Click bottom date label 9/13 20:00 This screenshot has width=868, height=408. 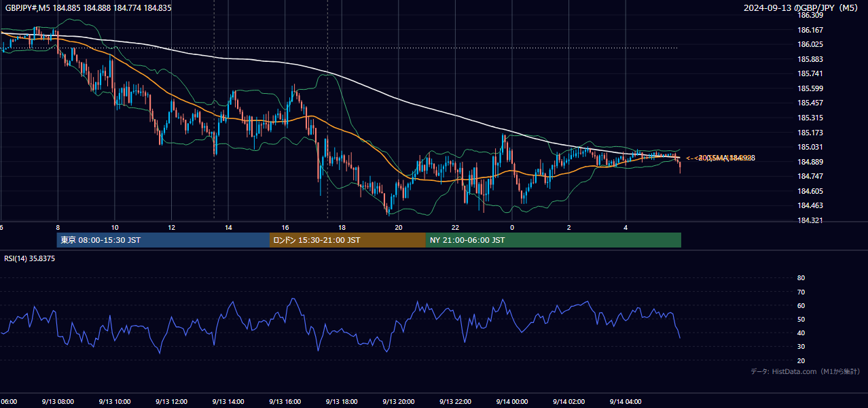(399, 401)
